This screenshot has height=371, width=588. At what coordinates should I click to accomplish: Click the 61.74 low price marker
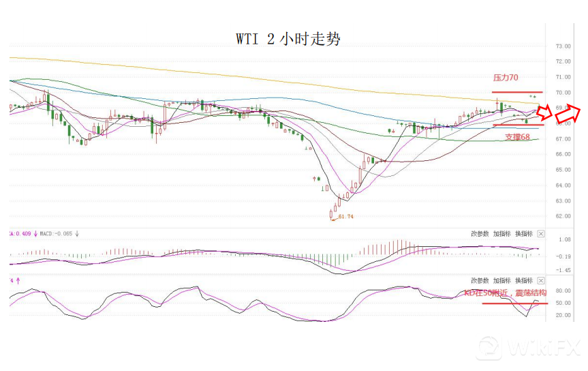pyautogui.click(x=345, y=217)
